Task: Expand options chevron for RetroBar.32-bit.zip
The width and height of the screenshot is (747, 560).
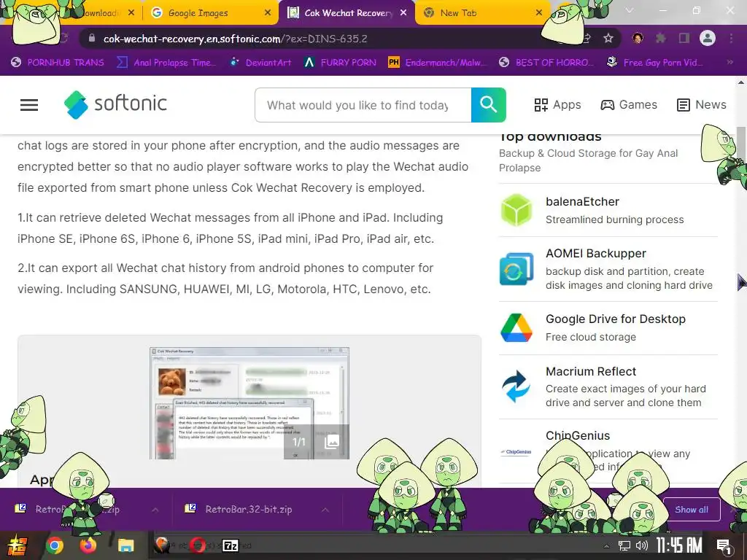Action: point(325,510)
